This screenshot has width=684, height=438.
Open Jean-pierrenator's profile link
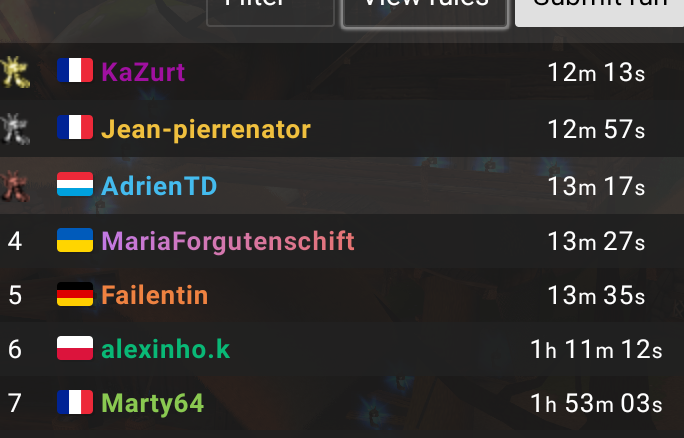(206, 130)
